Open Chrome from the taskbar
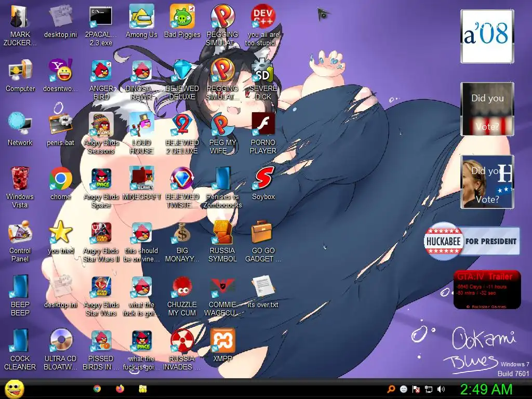Viewport: 532px width, 399px height. click(x=97, y=389)
